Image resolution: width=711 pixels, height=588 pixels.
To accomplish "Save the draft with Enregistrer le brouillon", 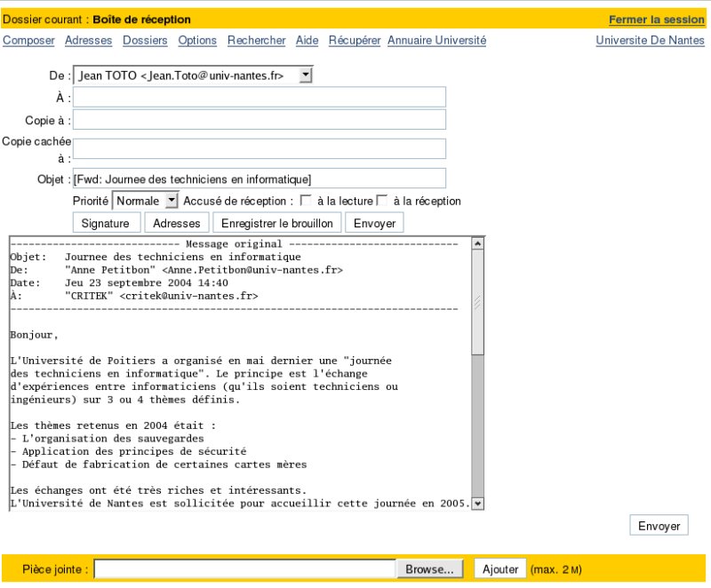I will pos(277,222).
